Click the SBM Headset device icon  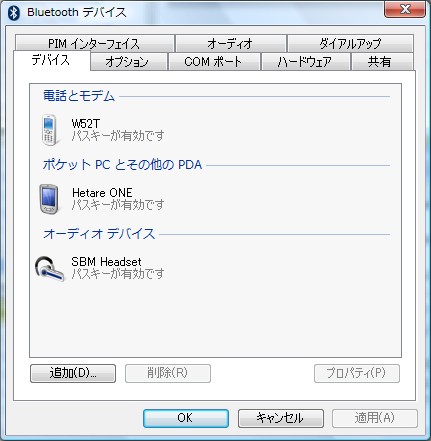click(49, 268)
